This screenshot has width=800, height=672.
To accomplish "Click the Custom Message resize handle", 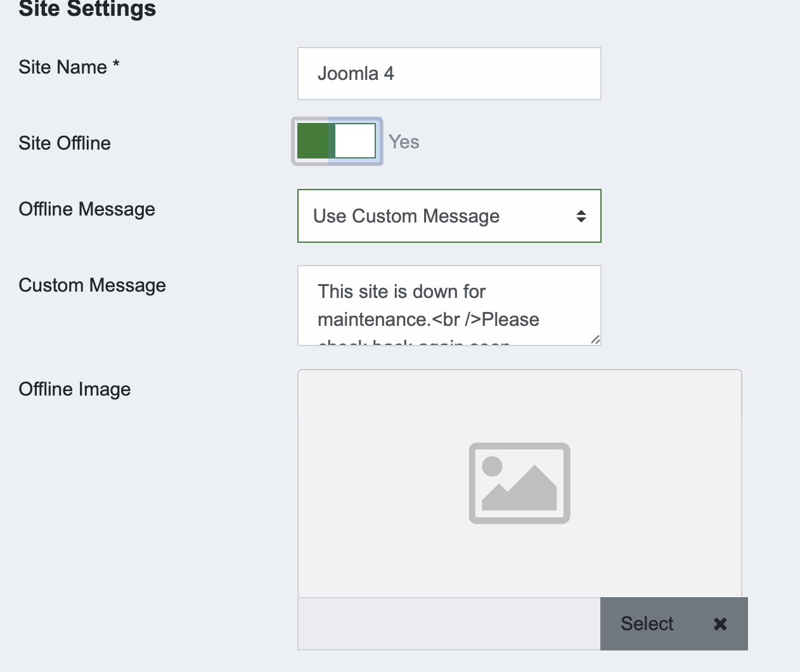I will pos(595,339).
